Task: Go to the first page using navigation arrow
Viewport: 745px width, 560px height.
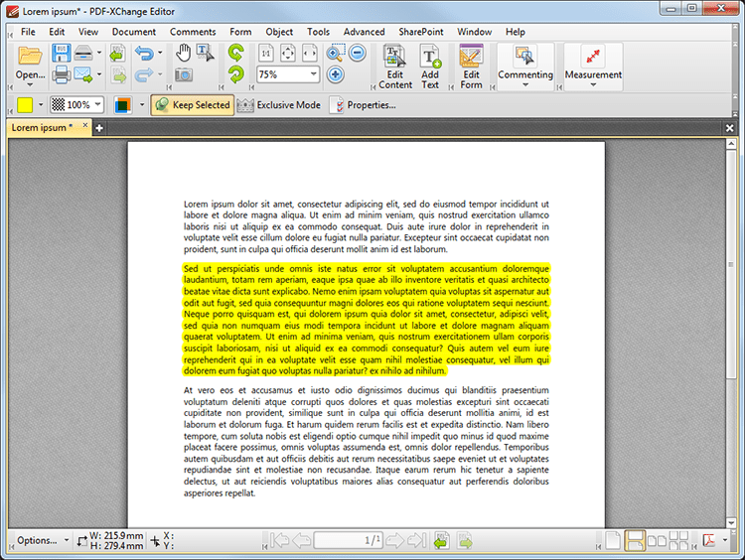Action: click(x=279, y=540)
